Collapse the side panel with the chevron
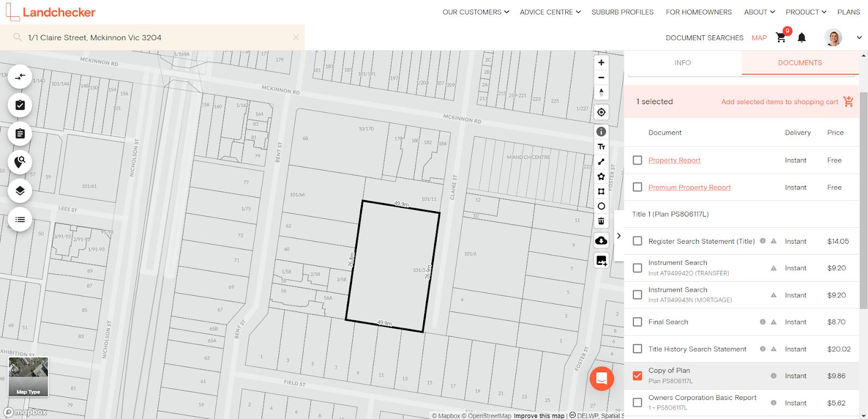 tap(618, 236)
